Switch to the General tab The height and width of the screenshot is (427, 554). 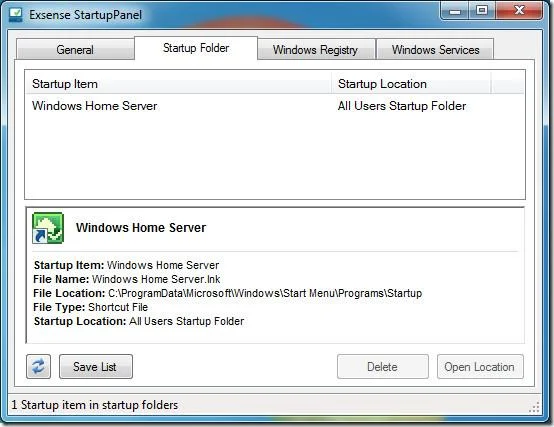pos(75,49)
